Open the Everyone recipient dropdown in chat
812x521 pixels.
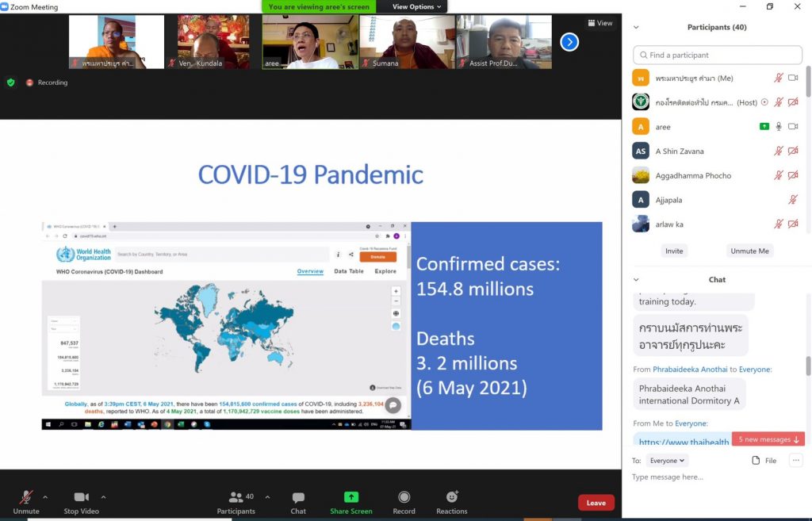pyautogui.click(x=666, y=461)
